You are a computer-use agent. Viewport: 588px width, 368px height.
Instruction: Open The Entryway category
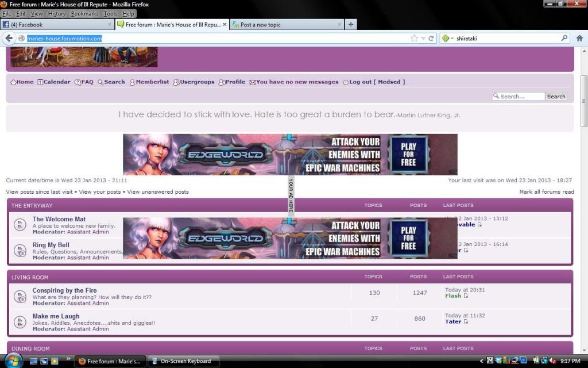tap(32, 205)
